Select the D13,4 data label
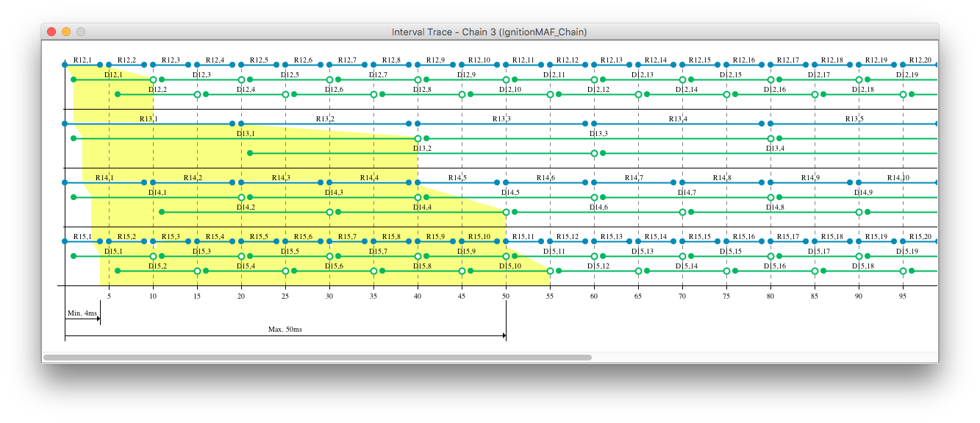Screen dimensions: 980x423 tap(775, 149)
